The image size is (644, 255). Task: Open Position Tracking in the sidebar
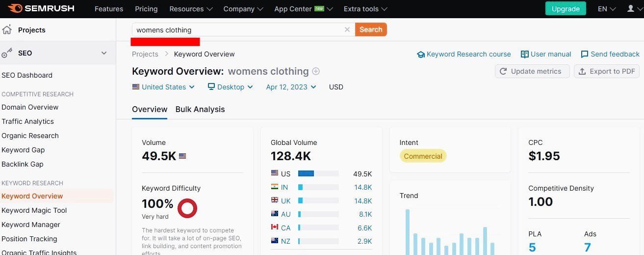(x=29, y=239)
